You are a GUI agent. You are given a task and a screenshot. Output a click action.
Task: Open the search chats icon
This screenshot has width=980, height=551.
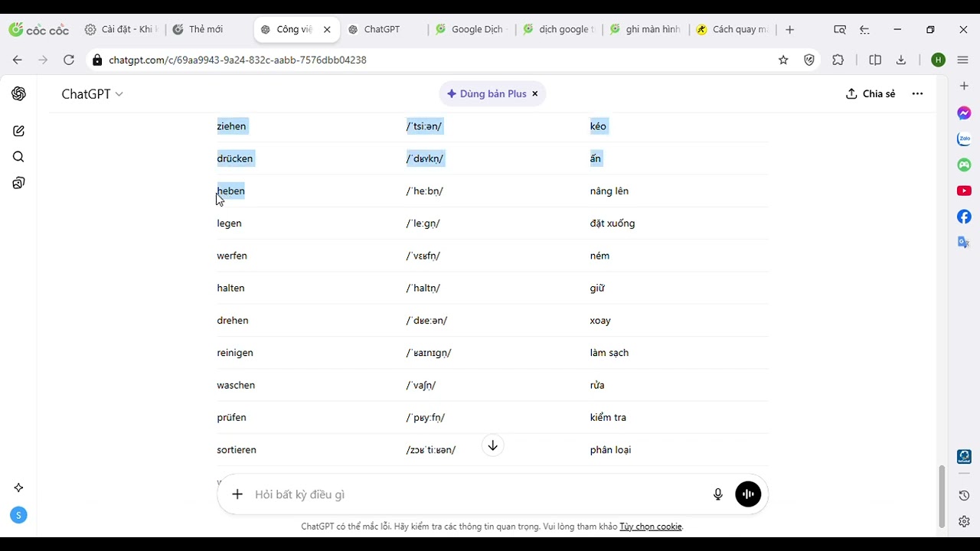[19, 157]
